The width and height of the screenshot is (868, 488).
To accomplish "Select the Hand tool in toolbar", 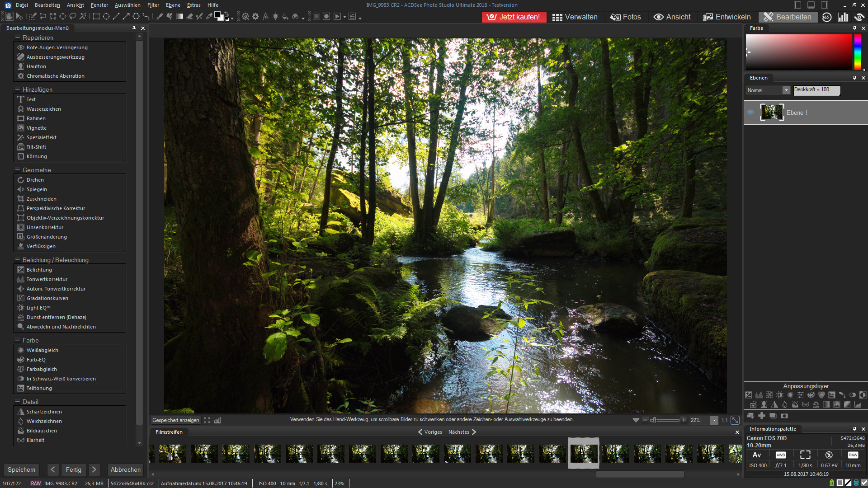I will click(x=9, y=16).
